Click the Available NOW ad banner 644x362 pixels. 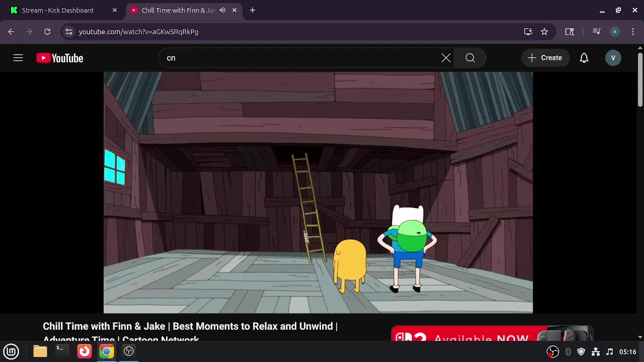click(492, 334)
